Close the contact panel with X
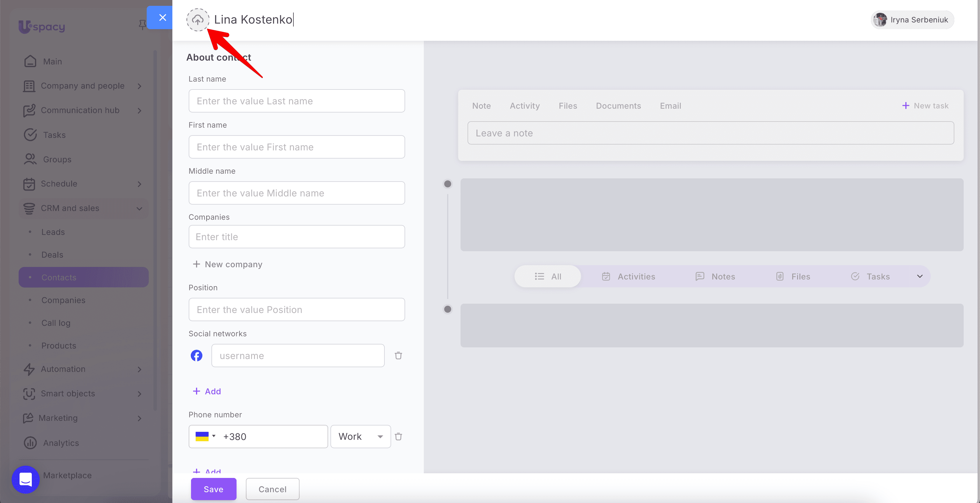The height and width of the screenshot is (503, 980). (162, 17)
